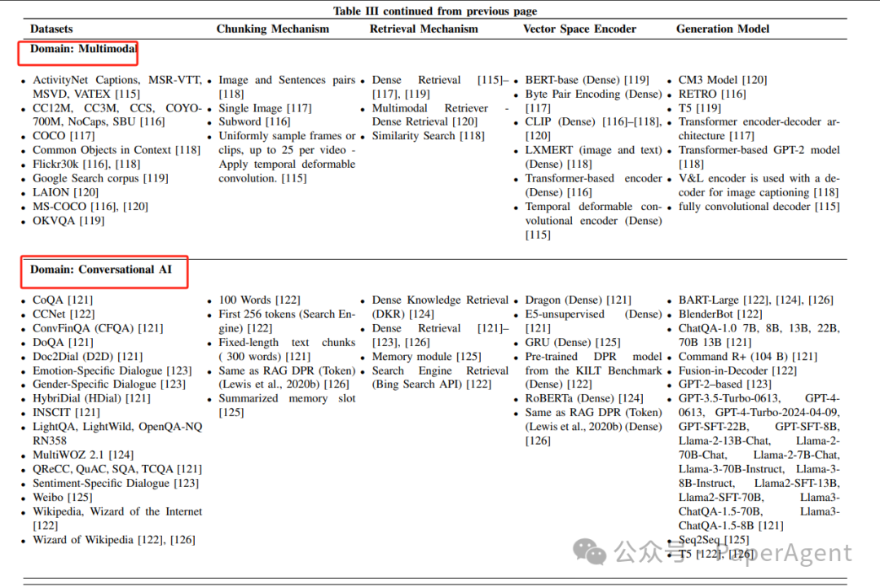Click 'Doc2Dial (D2D) [121]'
This screenshot has height=588, width=880.
pos(87,356)
